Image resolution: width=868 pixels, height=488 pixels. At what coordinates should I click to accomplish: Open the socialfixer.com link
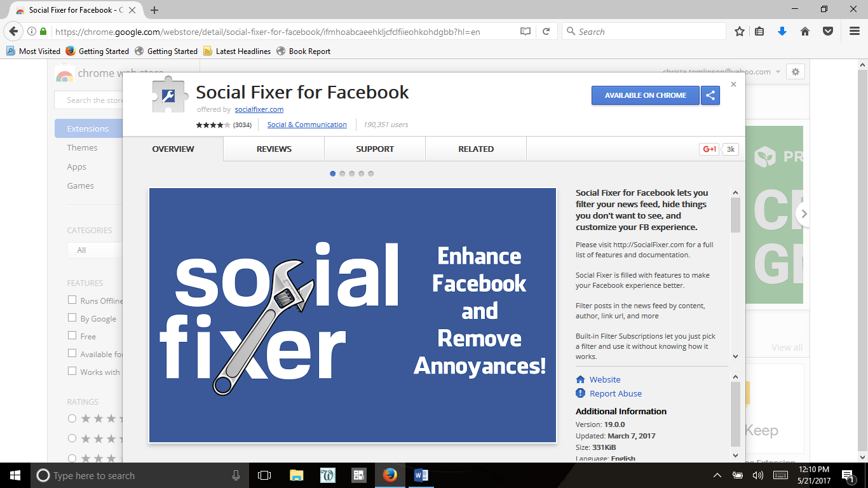coord(259,109)
